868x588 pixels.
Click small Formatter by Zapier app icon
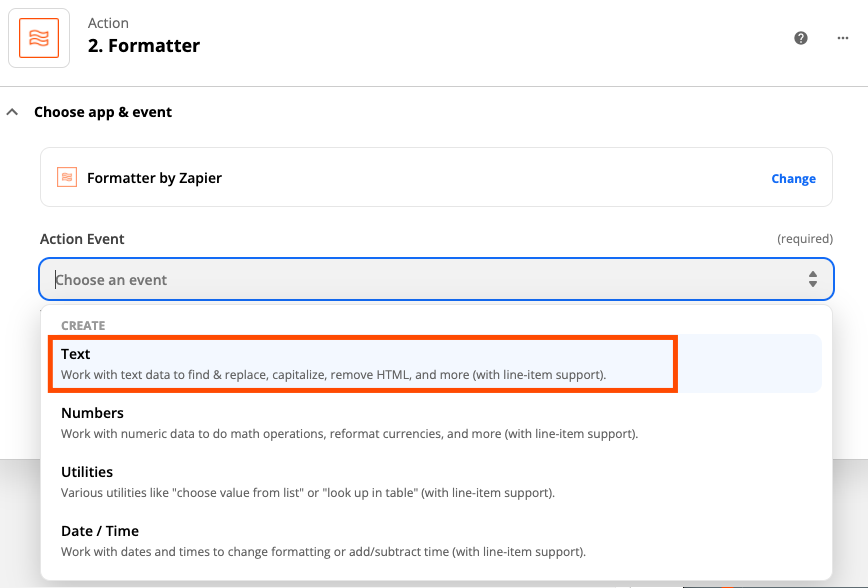[67, 178]
